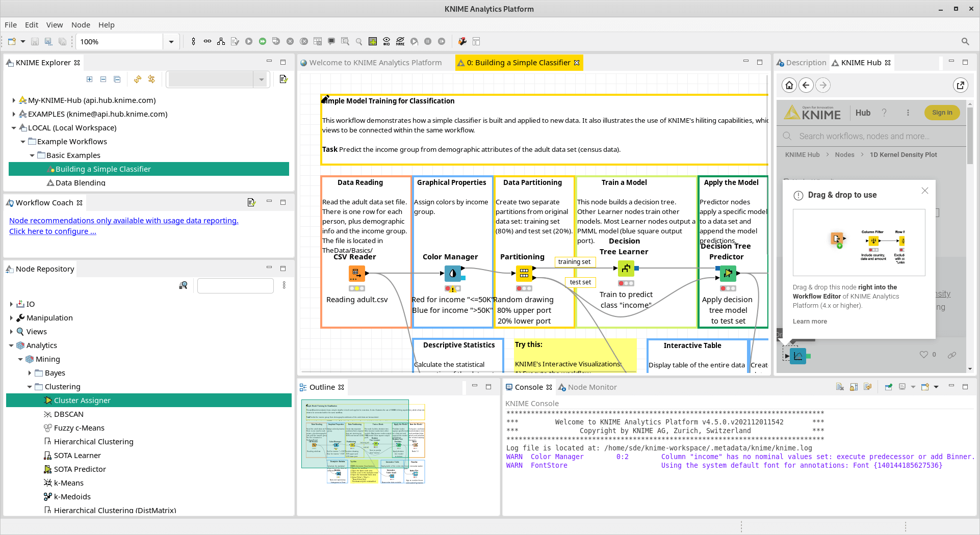
Task: Expand the Manipulation category
Action: [11, 318]
